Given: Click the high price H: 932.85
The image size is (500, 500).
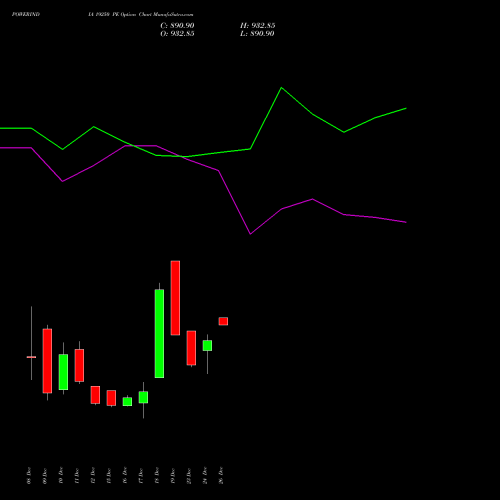Looking at the screenshot, I should (258, 26).
